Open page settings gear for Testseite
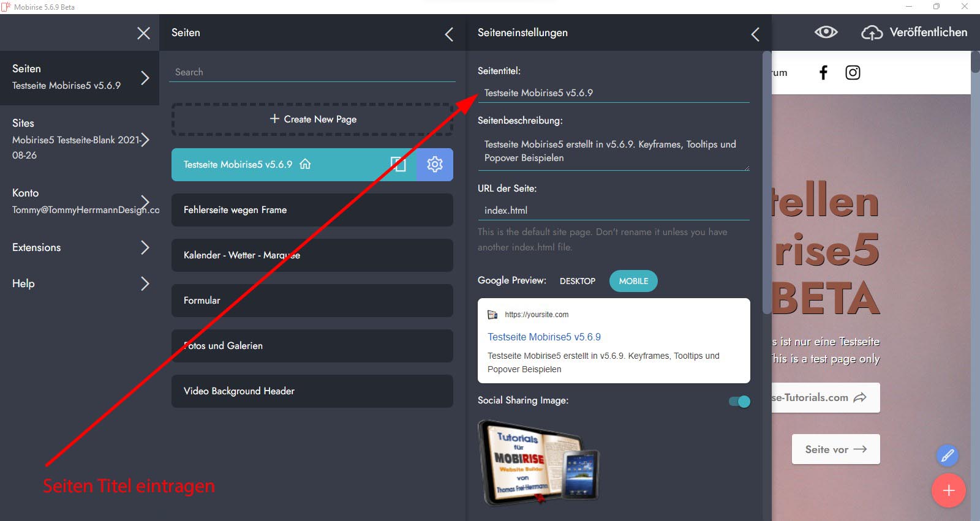Viewport: 980px width, 521px height. (x=435, y=164)
